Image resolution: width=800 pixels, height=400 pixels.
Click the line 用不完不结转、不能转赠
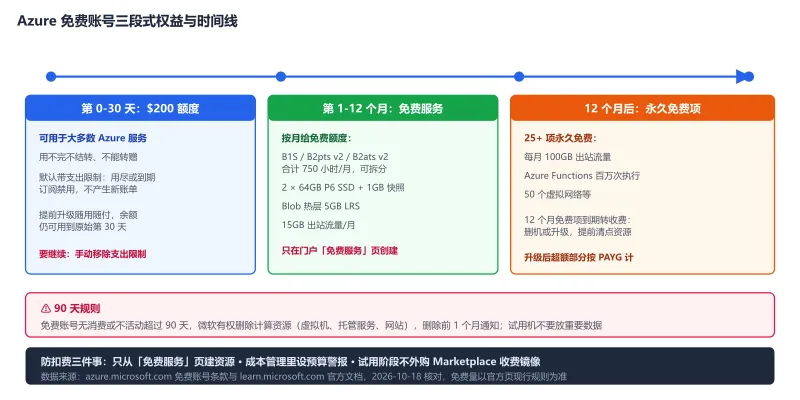point(88,157)
